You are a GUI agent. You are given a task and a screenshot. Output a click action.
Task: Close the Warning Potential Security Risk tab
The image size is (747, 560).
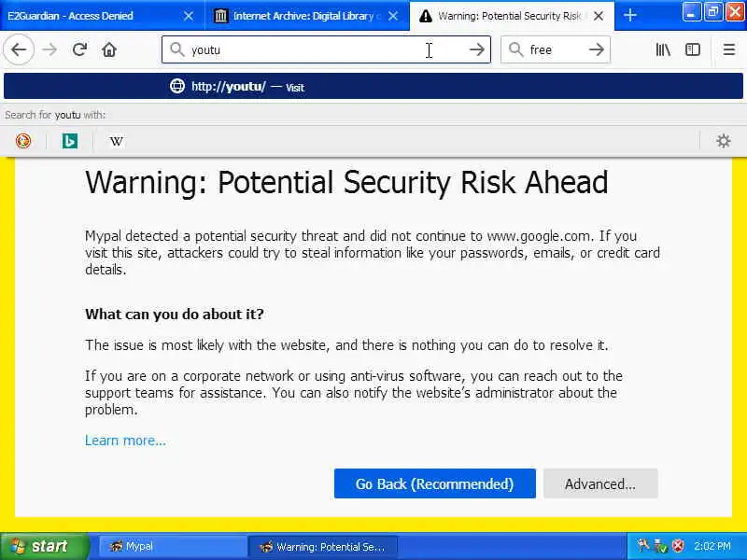(599, 16)
